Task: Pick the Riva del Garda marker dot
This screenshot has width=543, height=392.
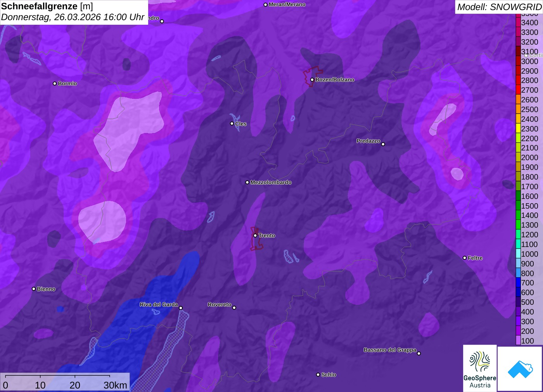Action: point(181,308)
